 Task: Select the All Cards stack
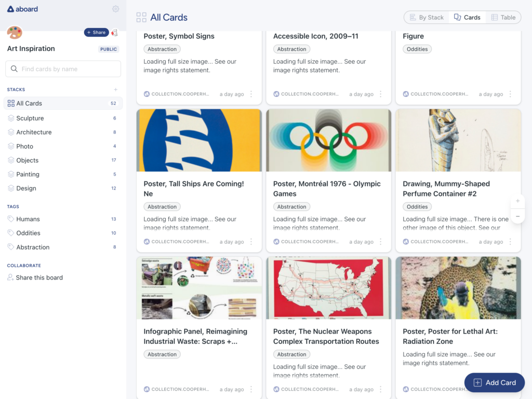63,103
